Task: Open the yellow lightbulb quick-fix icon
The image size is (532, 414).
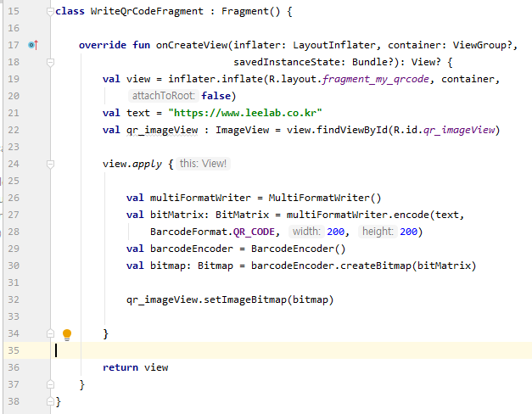Action: (67, 334)
